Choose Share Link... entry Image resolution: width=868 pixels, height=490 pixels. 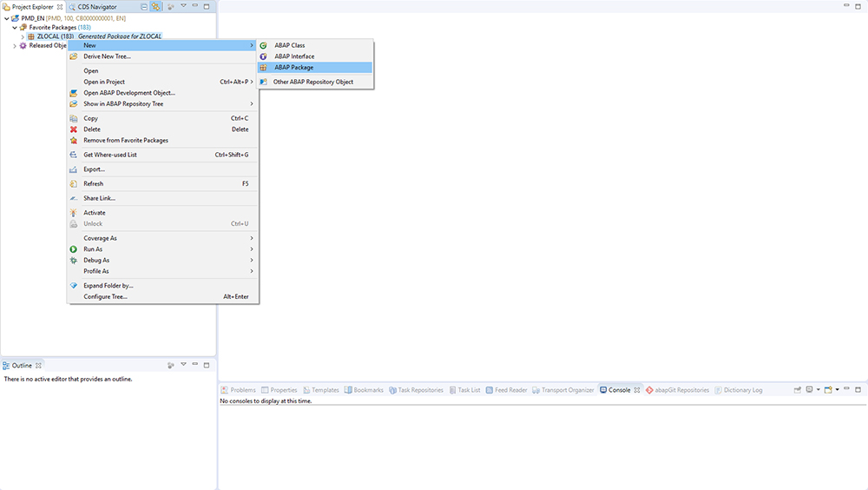pos(162,198)
